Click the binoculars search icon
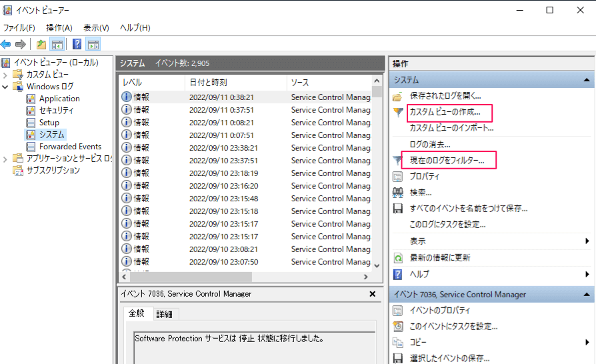This screenshot has height=364, width=596. point(398,193)
